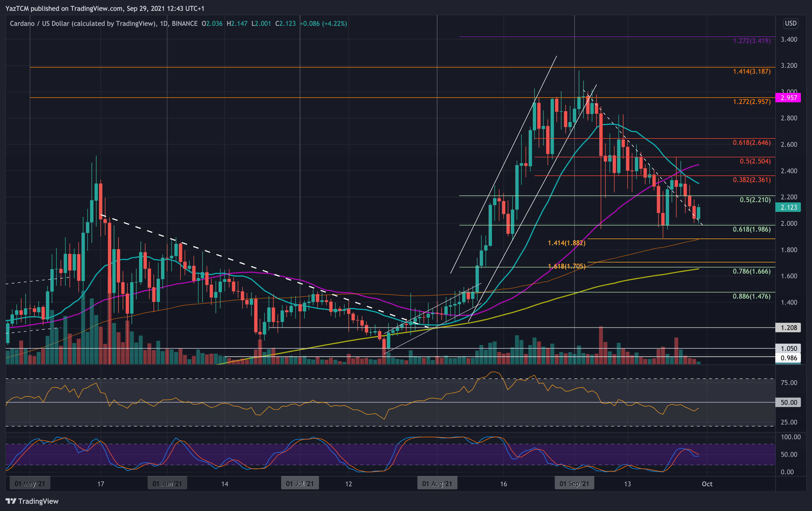Click the 0.382(2.361) retracement label
The height and width of the screenshot is (511, 812).
(752, 180)
